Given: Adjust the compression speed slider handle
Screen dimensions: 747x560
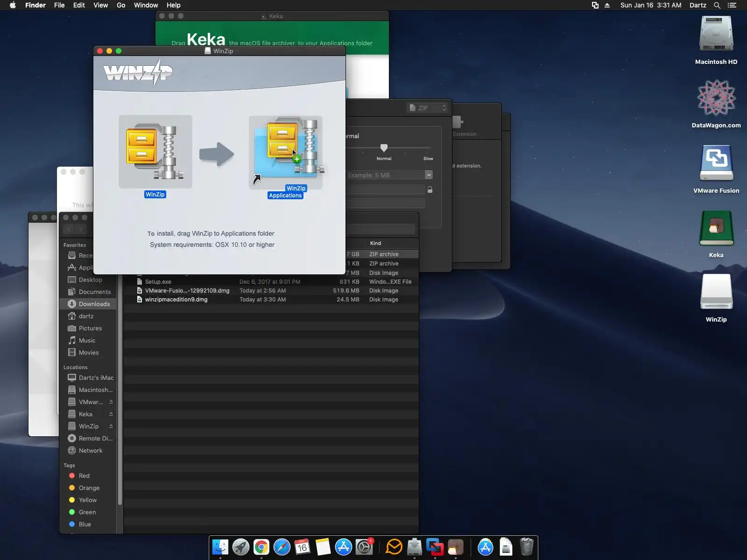Looking at the screenshot, I should pyautogui.click(x=384, y=148).
